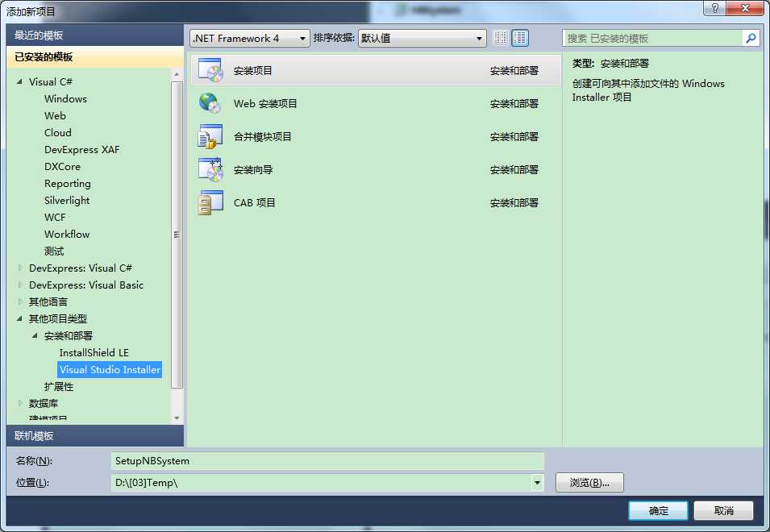Click the 搜索 已安装的模板 search box
This screenshot has width=770, height=532.
[x=653, y=38]
